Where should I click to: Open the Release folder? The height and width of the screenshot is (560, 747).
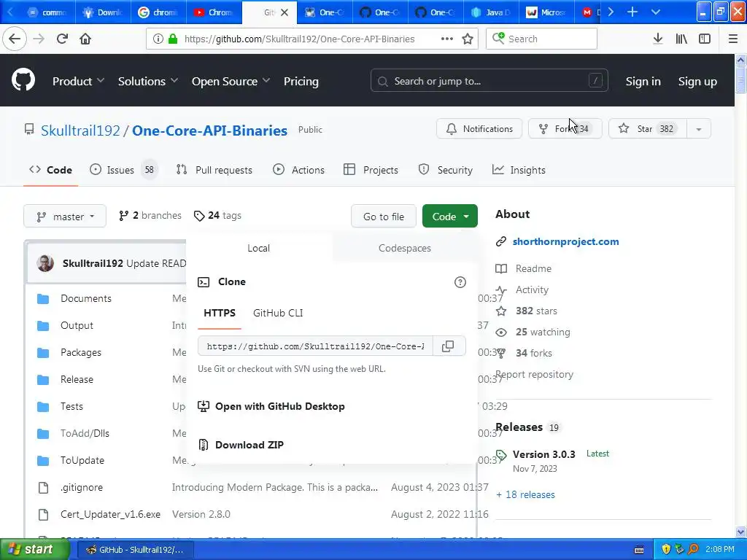click(77, 379)
